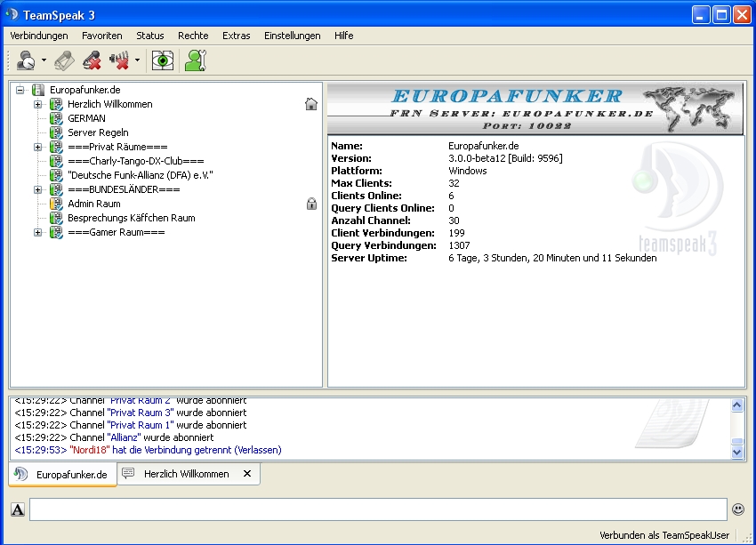Click the Client Verbindungen value 199

click(x=456, y=233)
